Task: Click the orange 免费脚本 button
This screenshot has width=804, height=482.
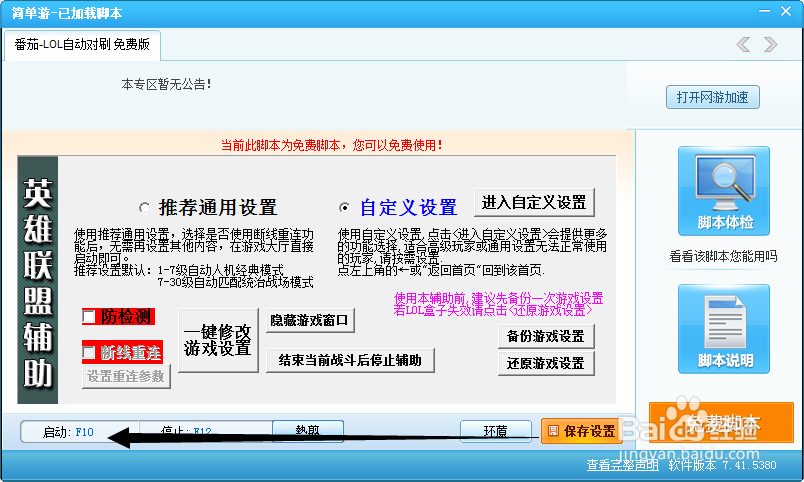Action: pos(721,423)
